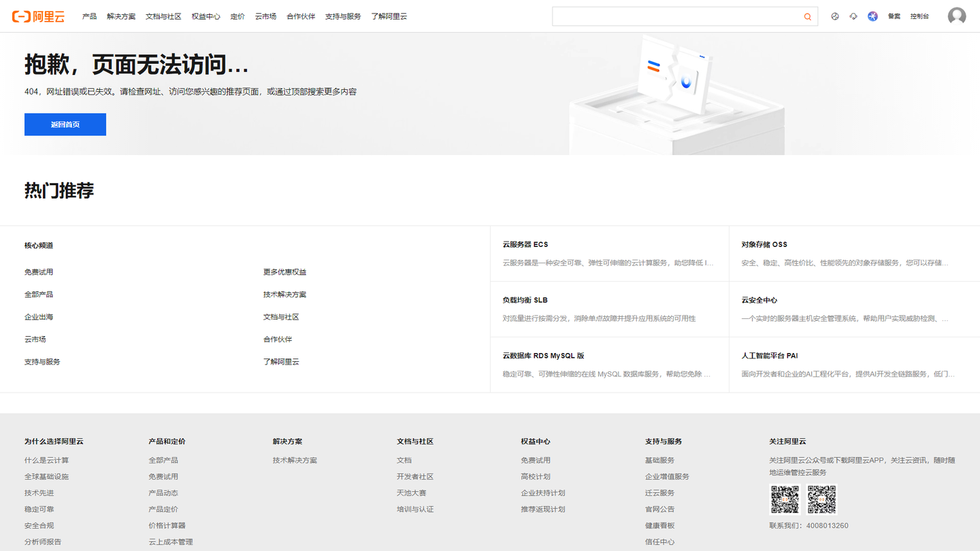Open the footer link 官网公告
980x551 pixels.
(x=660, y=510)
